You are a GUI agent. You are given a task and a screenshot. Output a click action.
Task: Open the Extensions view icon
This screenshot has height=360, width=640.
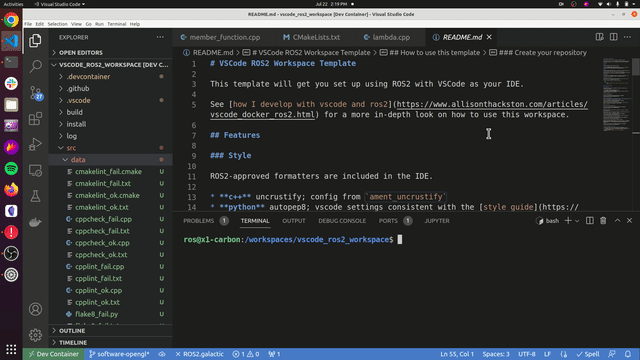coord(36,119)
